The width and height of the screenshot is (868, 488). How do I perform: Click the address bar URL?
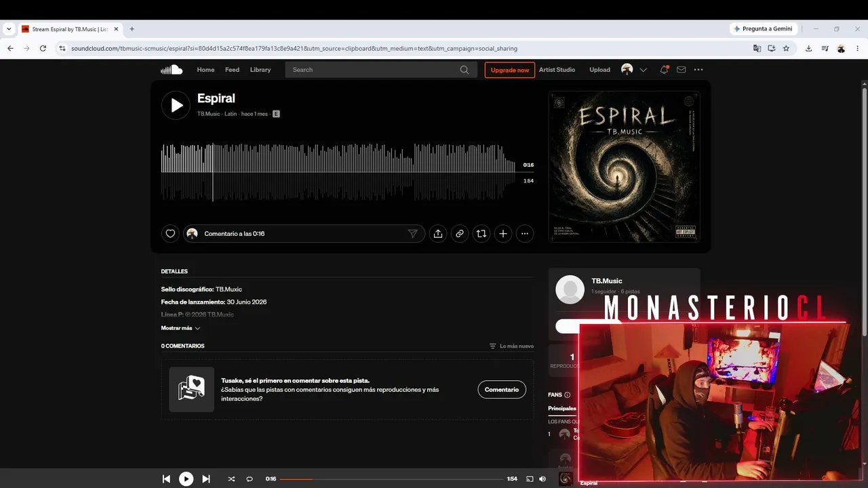(294, 49)
